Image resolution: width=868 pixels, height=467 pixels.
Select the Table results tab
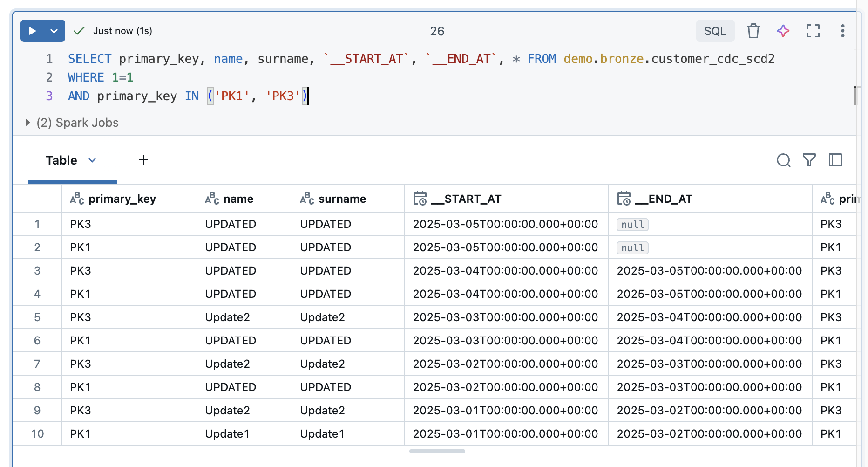tap(61, 160)
